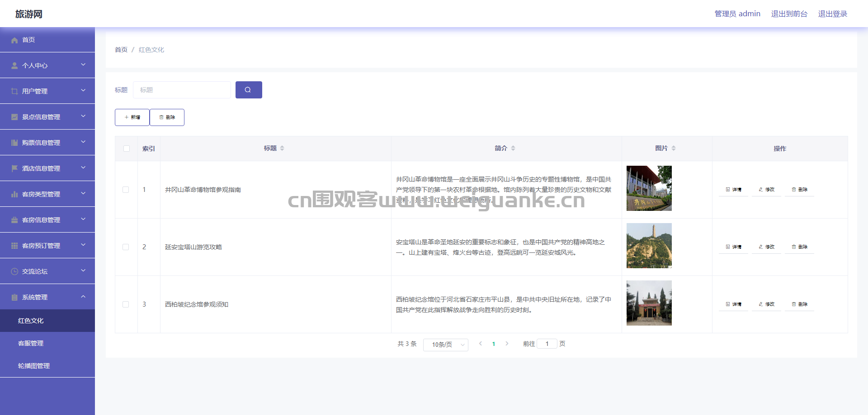
Task: Click the 删除 batch delete button above the table
Action: coord(167,117)
